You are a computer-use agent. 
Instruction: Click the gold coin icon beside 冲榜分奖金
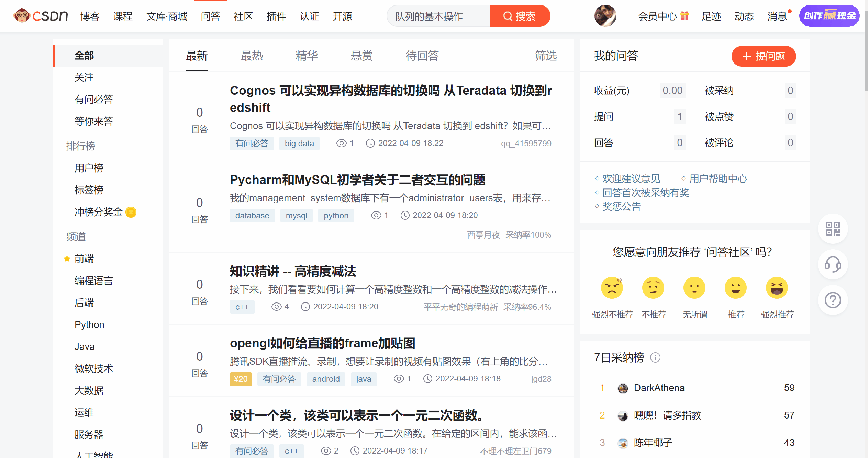(x=131, y=212)
